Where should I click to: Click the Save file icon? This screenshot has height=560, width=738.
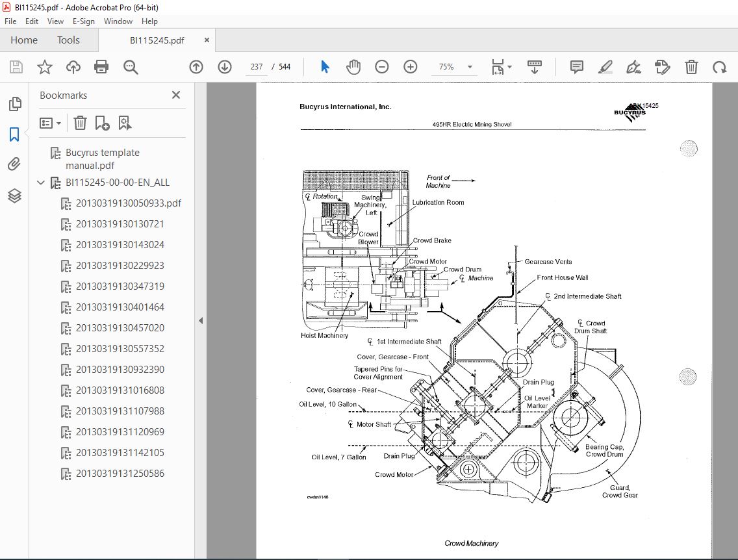pos(16,67)
